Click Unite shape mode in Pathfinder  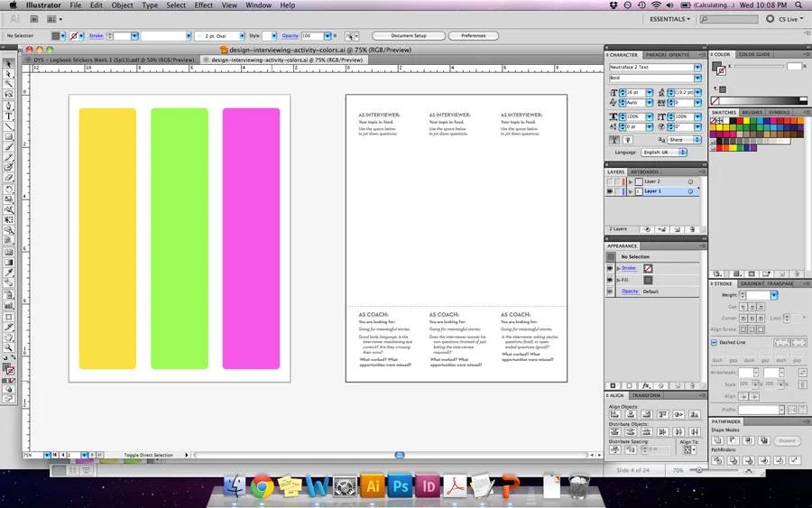pos(718,440)
